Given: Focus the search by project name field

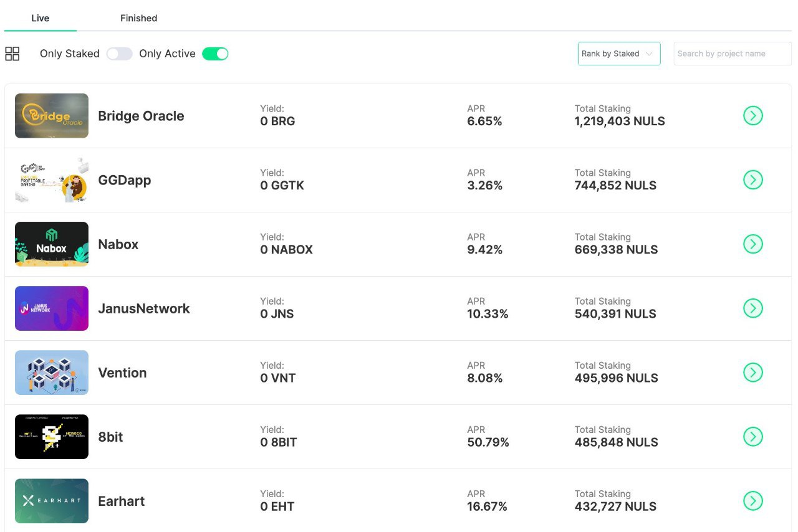Looking at the screenshot, I should pyautogui.click(x=732, y=54).
